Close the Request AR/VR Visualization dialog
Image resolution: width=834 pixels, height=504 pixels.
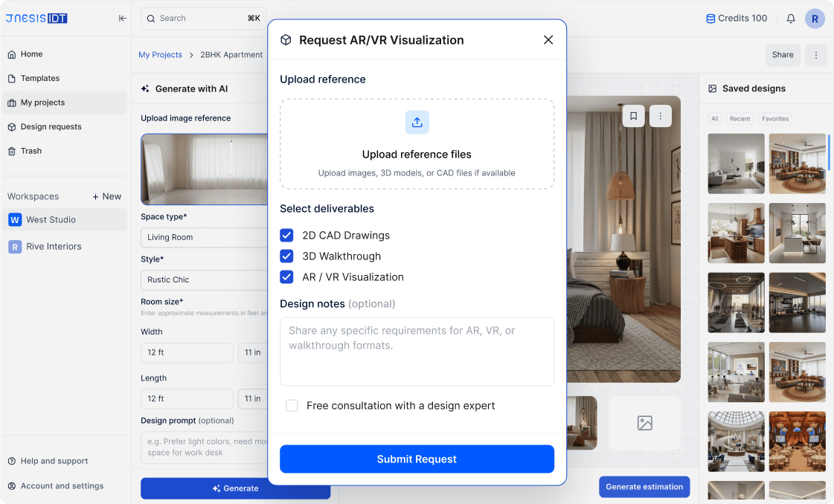548,40
